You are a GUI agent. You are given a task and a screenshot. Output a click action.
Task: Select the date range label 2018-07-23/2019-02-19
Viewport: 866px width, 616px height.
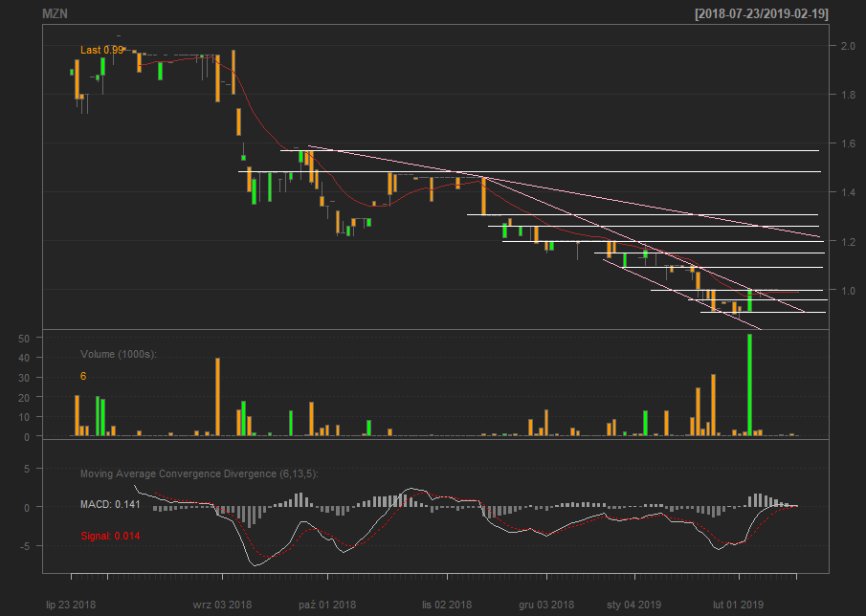(x=762, y=13)
